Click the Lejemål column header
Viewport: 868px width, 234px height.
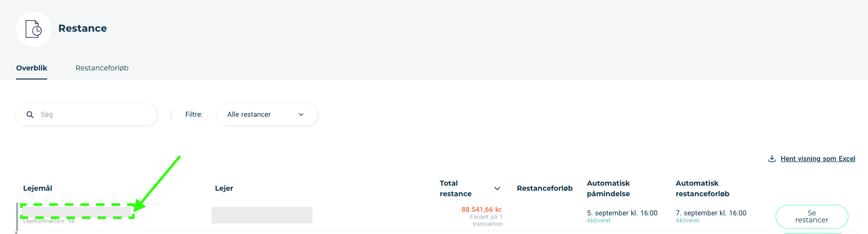(38, 188)
